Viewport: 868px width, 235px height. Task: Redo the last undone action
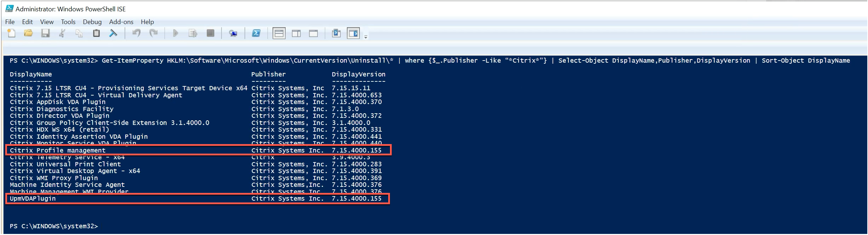click(153, 33)
